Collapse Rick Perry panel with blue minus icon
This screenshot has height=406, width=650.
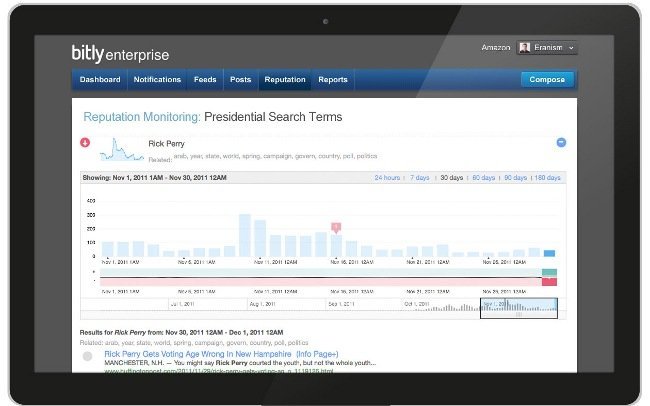click(x=561, y=143)
